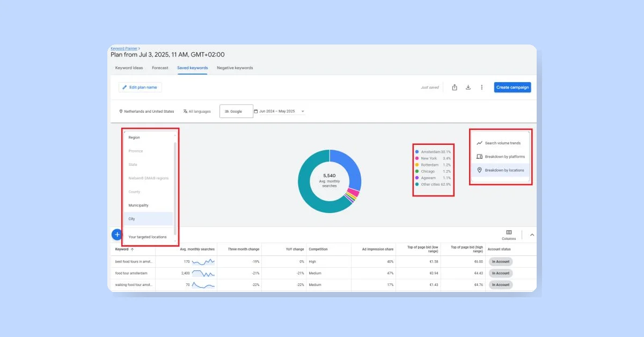Click the €6.00 high range bid value
This screenshot has height=337, width=644.
[x=479, y=262]
